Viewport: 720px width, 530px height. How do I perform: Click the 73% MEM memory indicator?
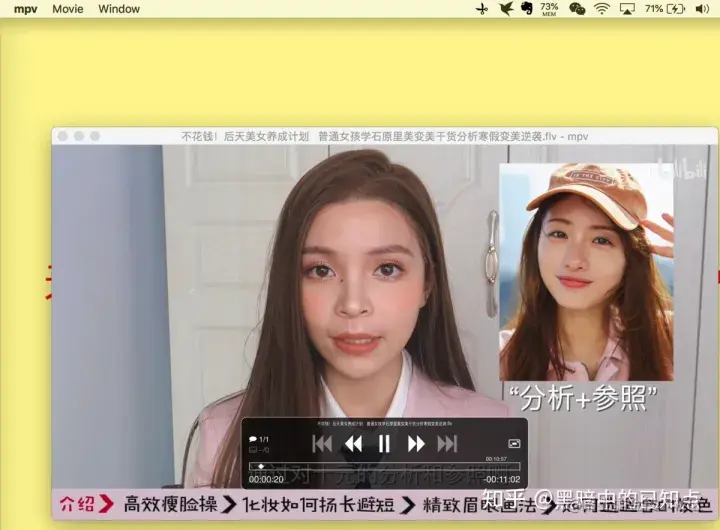click(x=549, y=9)
